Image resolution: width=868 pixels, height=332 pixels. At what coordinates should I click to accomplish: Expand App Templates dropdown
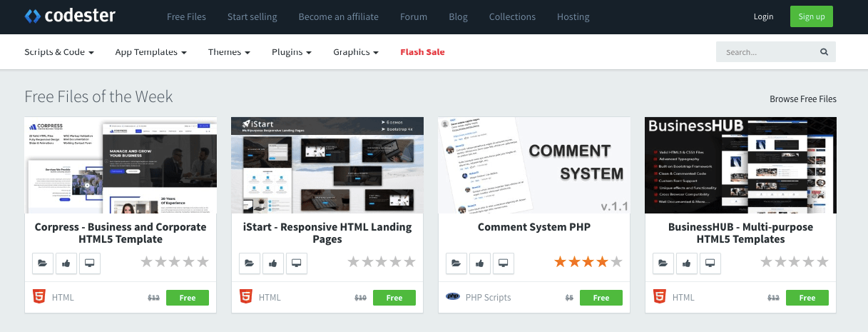[151, 52]
